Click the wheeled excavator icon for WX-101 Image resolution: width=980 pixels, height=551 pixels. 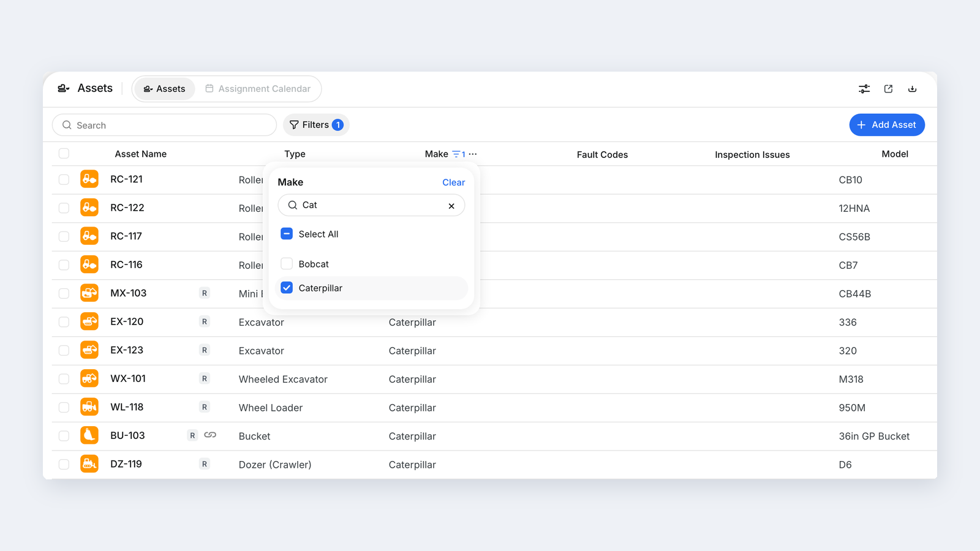pos(89,378)
